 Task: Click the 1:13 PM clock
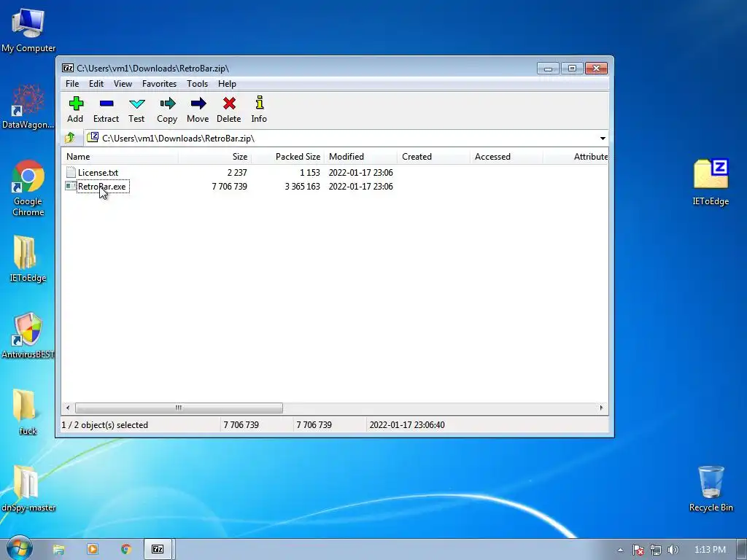pos(710,550)
